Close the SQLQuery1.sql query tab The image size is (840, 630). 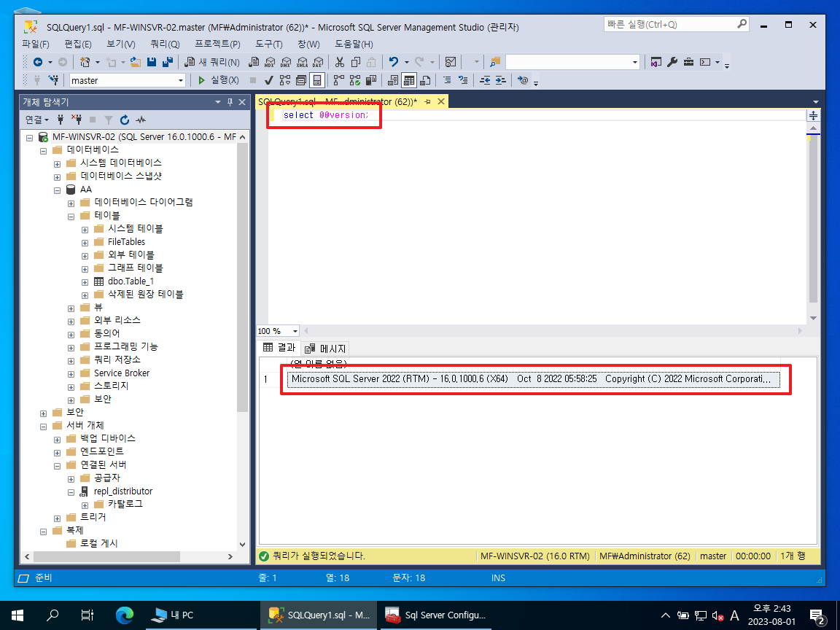tap(441, 101)
